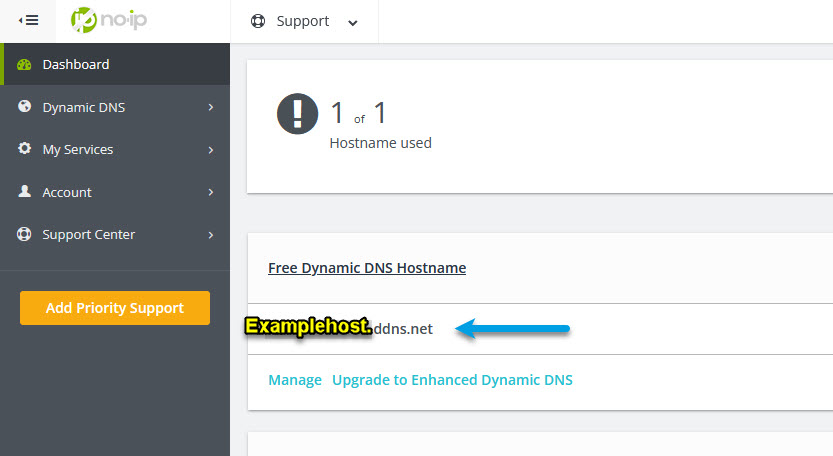Click the Dashboard gauge icon
This screenshot has width=833, height=456.
click(x=25, y=64)
